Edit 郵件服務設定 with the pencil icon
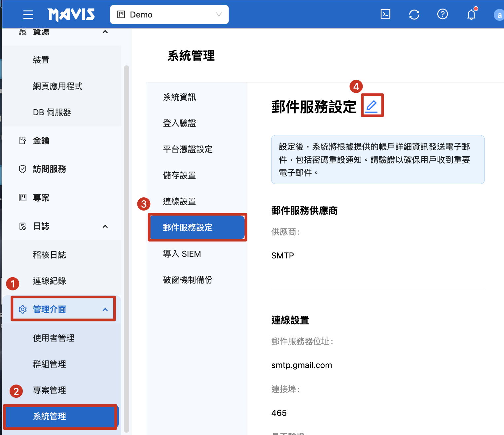Viewport: 504px width, 435px height. (x=372, y=106)
